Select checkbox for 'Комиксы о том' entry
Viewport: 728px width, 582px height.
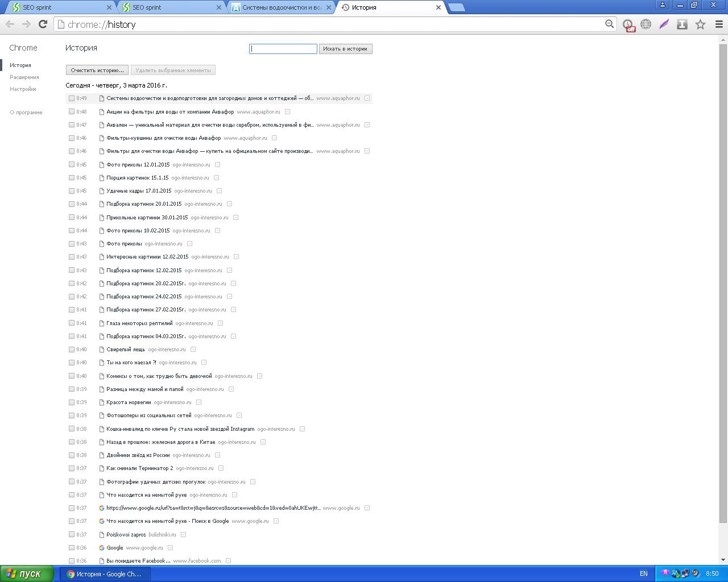pos(72,376)
